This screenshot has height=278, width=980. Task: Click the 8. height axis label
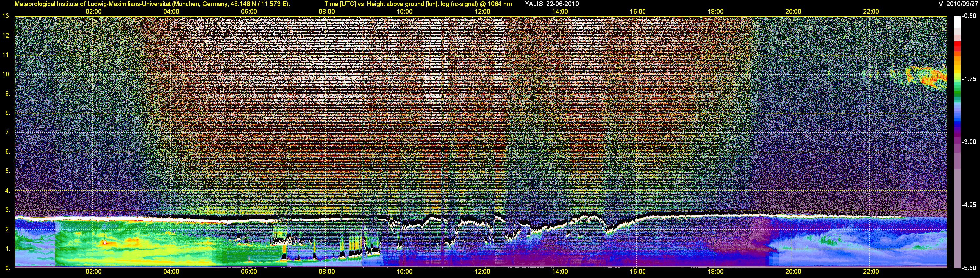(8, 113)
